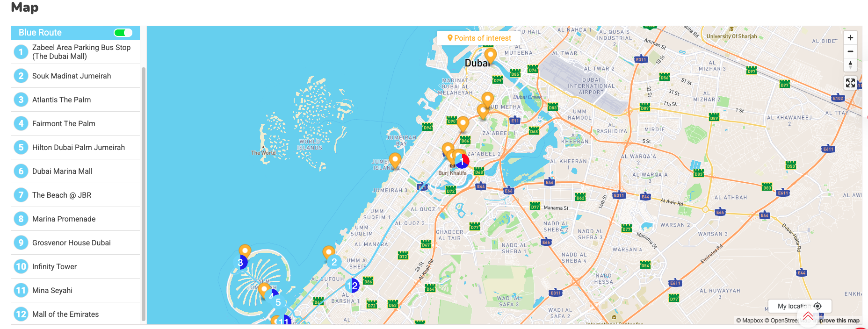
Task: Click the number 2 stop badge in list
Action: [x=21, y=76]
